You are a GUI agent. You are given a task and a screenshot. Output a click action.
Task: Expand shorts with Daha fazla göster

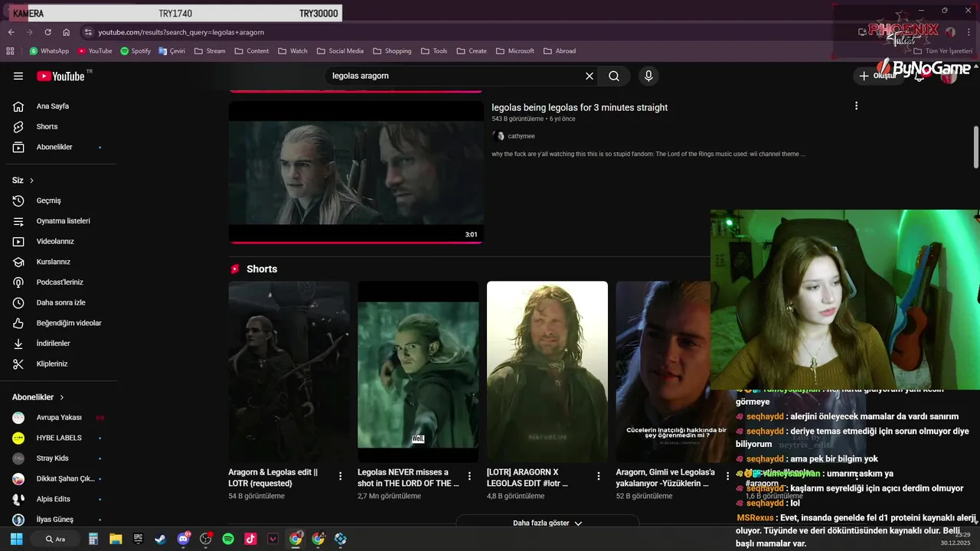tap(547, 523)
